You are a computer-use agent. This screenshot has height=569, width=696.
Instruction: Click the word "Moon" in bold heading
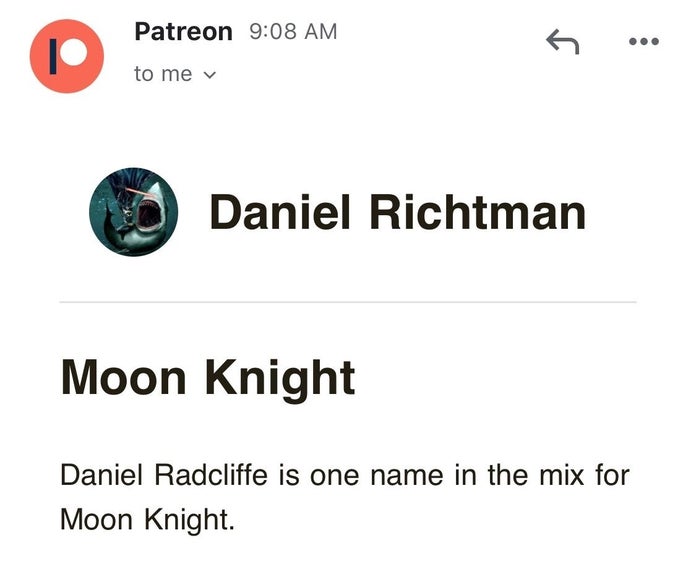pyautogui.click(x=124, y=378)
